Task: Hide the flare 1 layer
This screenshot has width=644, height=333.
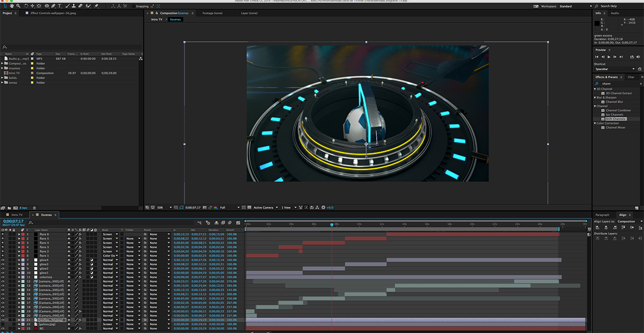Action: click(3, 256)
